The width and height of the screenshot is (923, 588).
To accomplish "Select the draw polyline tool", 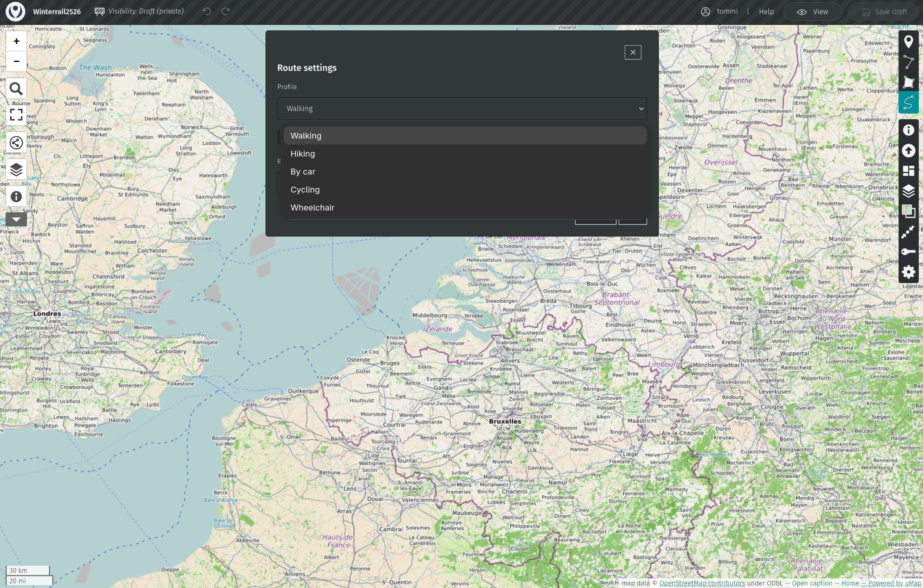I will (908, 62).
